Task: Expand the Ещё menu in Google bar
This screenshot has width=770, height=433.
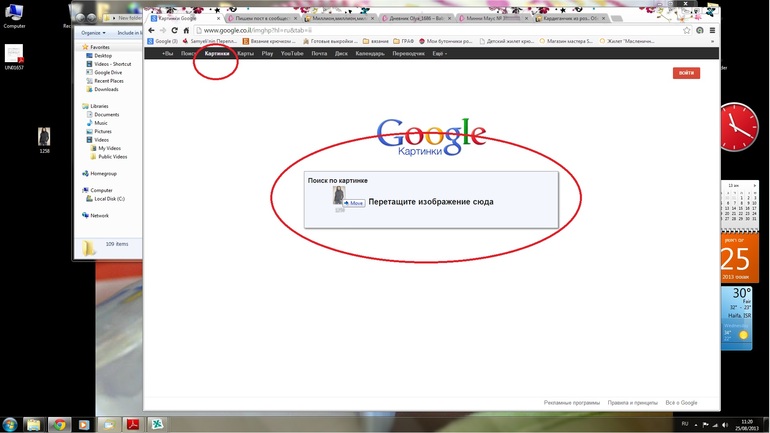Action: tap(438, 53)
